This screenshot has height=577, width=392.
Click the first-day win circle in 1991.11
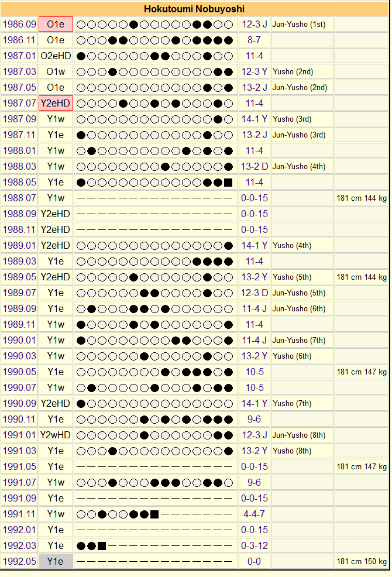[81, 514]
